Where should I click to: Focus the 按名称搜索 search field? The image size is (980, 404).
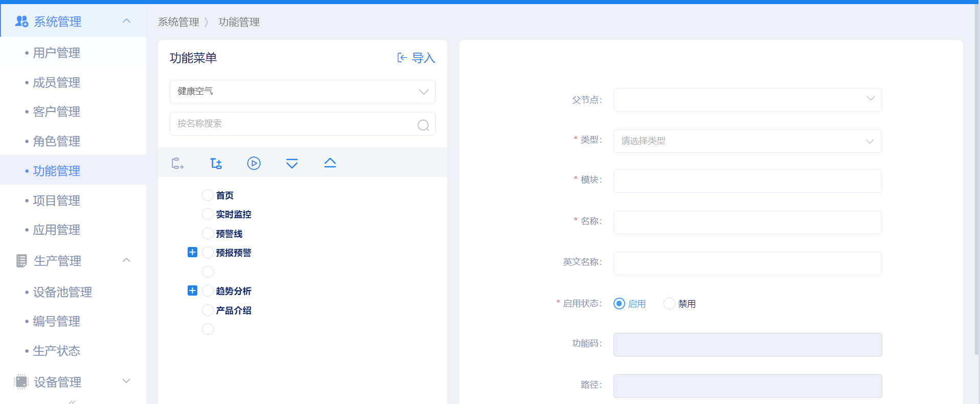pyautogui.click(x=303, y=124)
